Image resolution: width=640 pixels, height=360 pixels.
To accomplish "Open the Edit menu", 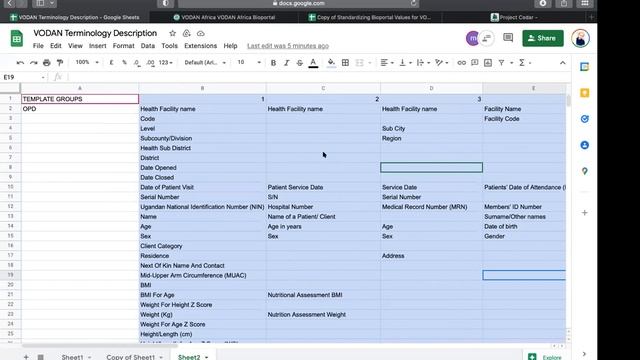I will (56, 46).
